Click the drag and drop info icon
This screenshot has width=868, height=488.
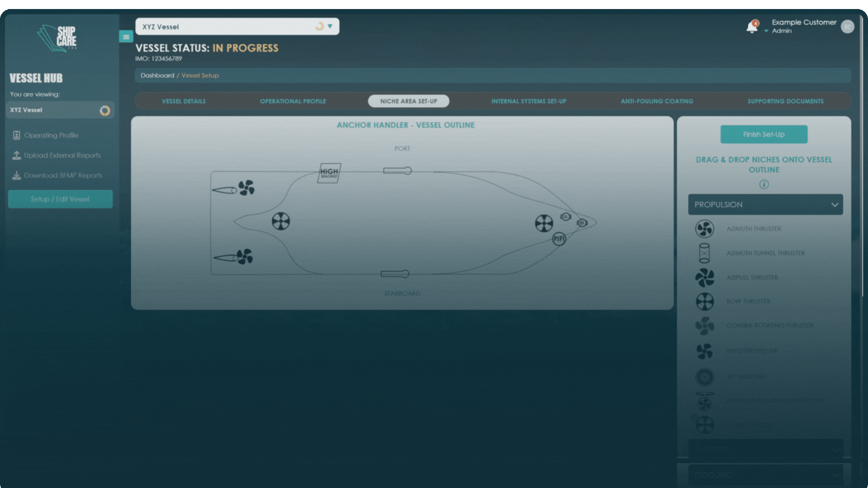pyautogui.click(x=764, y=184)
